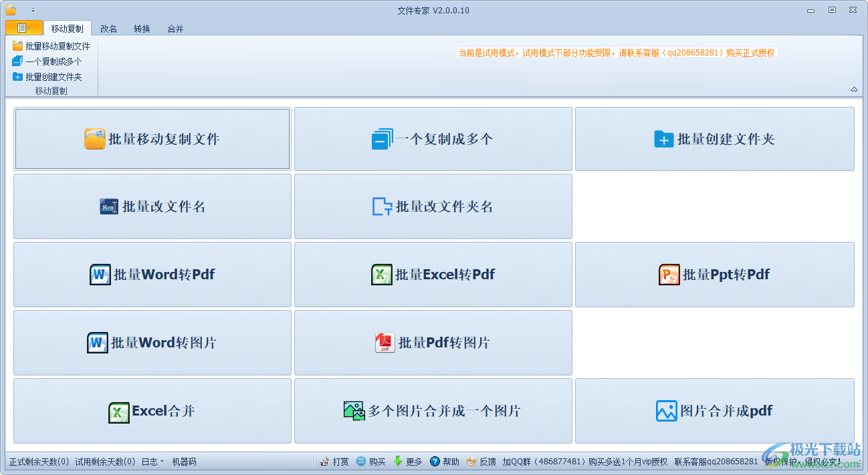Click 一个复制成多个 in the sidebar
The width and height of the screenshot is (868, 475).
pyautogui.click(x=47, y=61)
